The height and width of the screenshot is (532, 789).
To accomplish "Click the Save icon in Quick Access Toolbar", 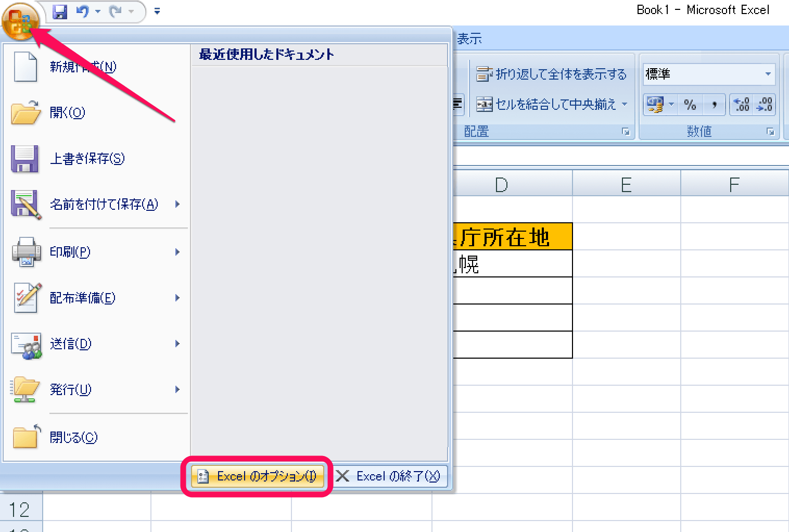I will [60, 11].
